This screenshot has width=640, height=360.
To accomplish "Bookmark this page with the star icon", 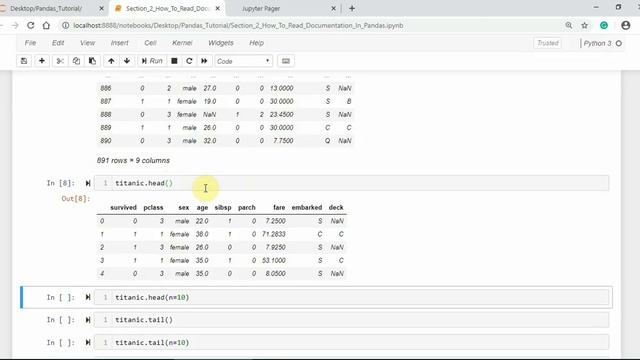I will coord(584,25).
